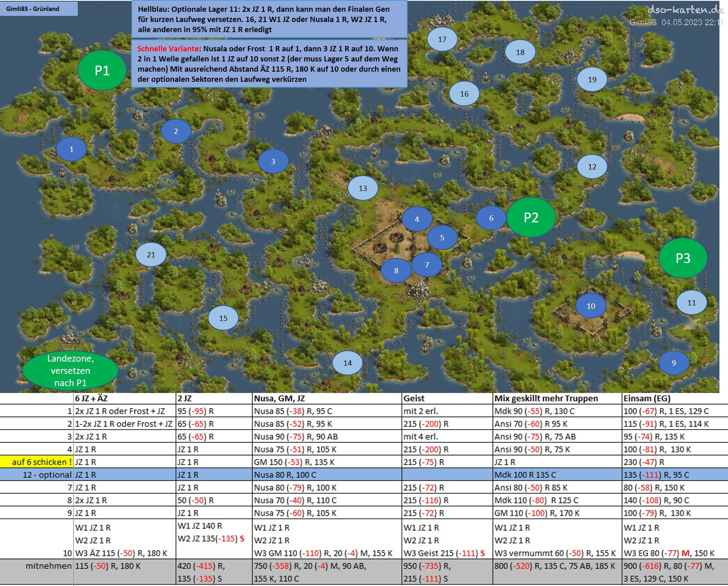This screenshot has height=586, width=728.
Task: Click camp marker 13 on the map
Action: (x=363, y=188)
